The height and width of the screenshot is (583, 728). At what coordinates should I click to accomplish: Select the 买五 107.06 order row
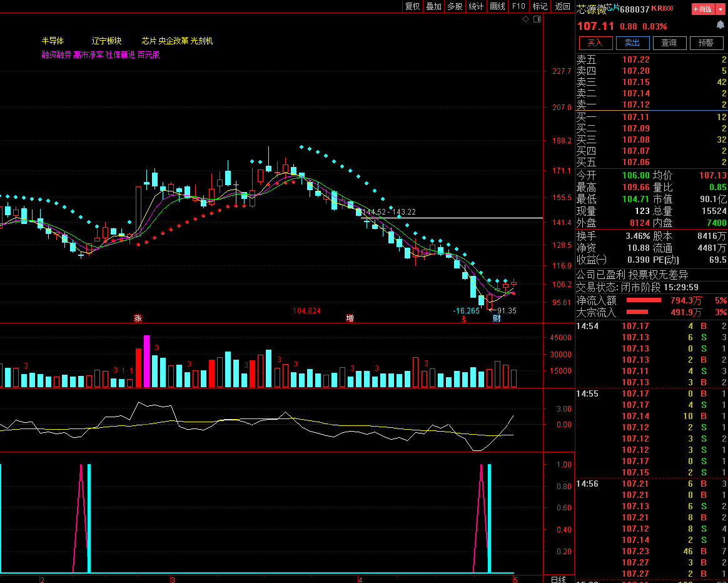[x=652, y=162]
